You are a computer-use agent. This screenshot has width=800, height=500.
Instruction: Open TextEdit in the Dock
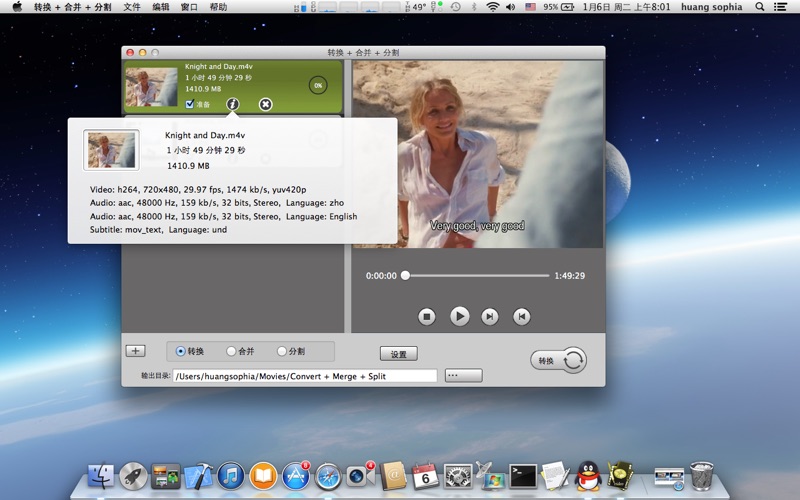pos(555,476)
